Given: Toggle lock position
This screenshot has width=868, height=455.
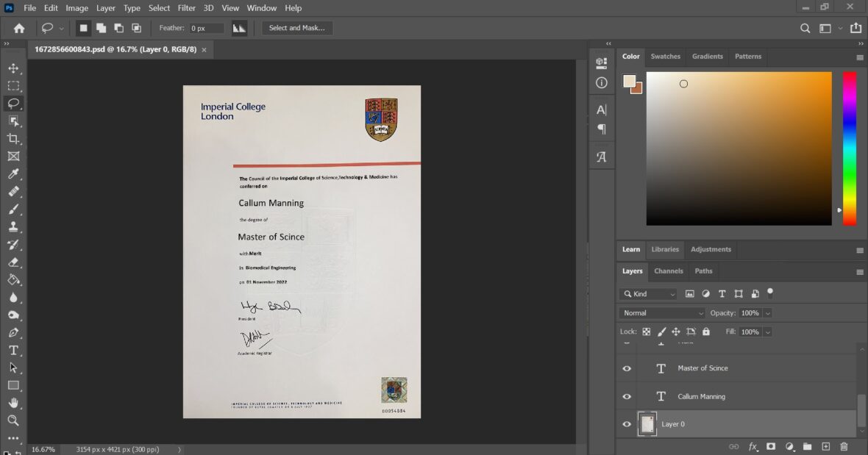Looking at the screenshot, I should tap(676, 332).
